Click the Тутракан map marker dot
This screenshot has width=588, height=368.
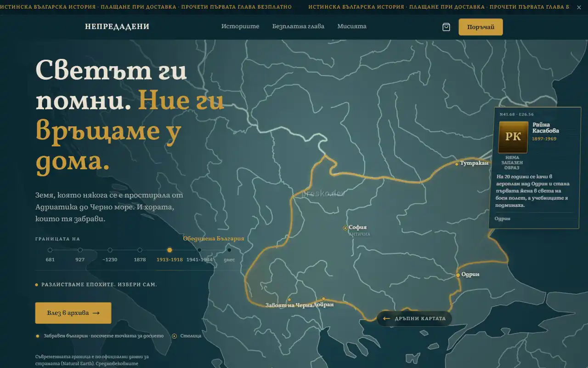pyautogui.click(x=457, y=164)
